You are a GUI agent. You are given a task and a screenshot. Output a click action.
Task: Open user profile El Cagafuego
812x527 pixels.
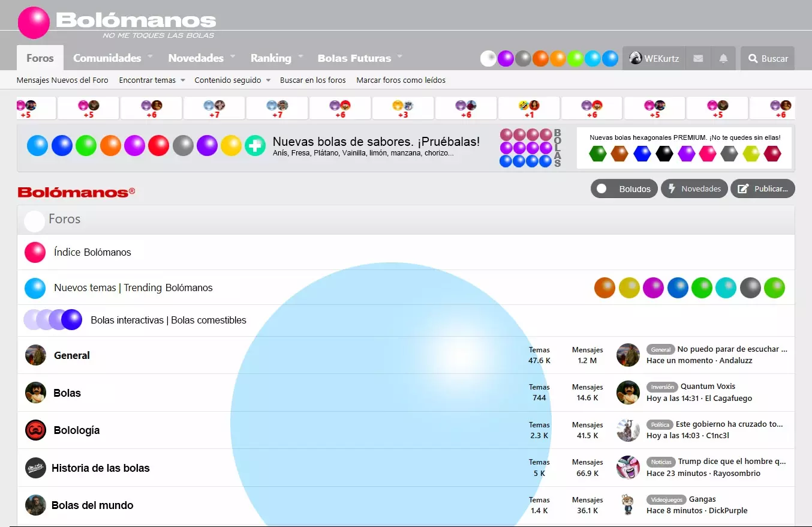coord(729,398)
